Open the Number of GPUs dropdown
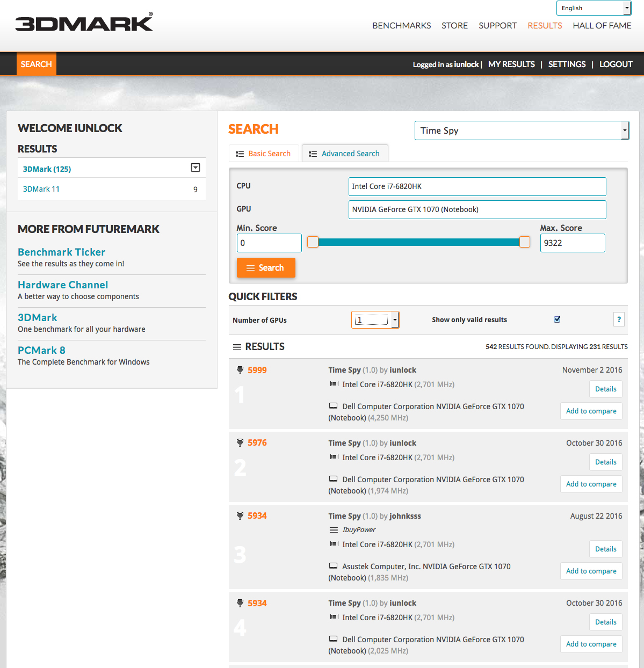Viewport: 644px width, 668px height. pyautogui.click(x=375, y=320)
